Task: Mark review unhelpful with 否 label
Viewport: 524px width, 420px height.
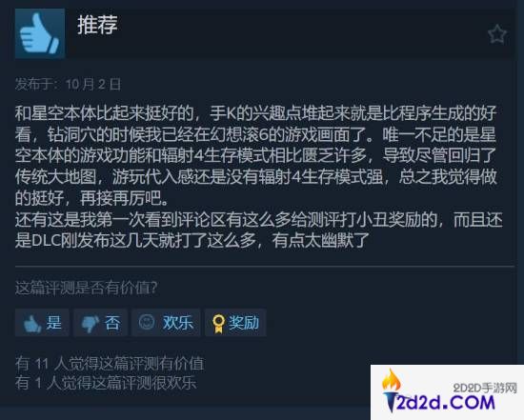Action: [112, 323]
